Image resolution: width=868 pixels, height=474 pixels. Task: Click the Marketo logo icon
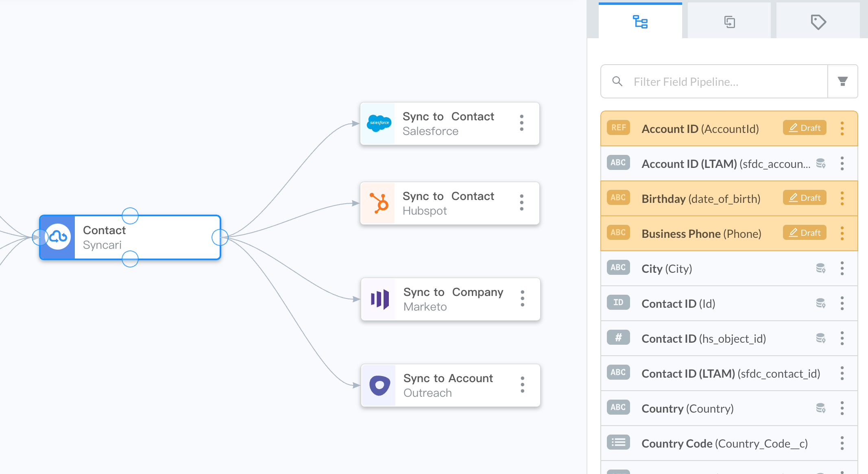(x=380, y=299)
